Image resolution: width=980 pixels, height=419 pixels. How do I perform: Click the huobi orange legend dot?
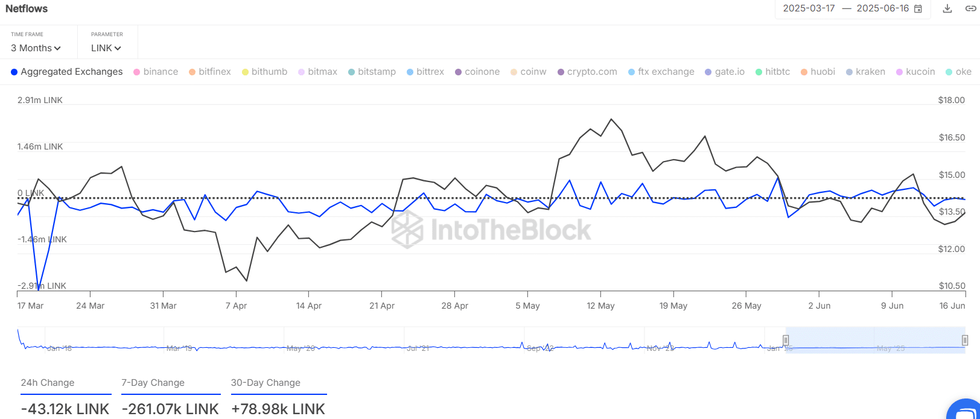(x=804, y=72)
